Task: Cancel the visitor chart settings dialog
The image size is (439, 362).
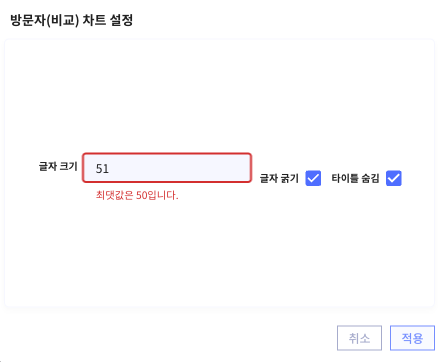Action: pyautogui.click(x=359, y=338)
